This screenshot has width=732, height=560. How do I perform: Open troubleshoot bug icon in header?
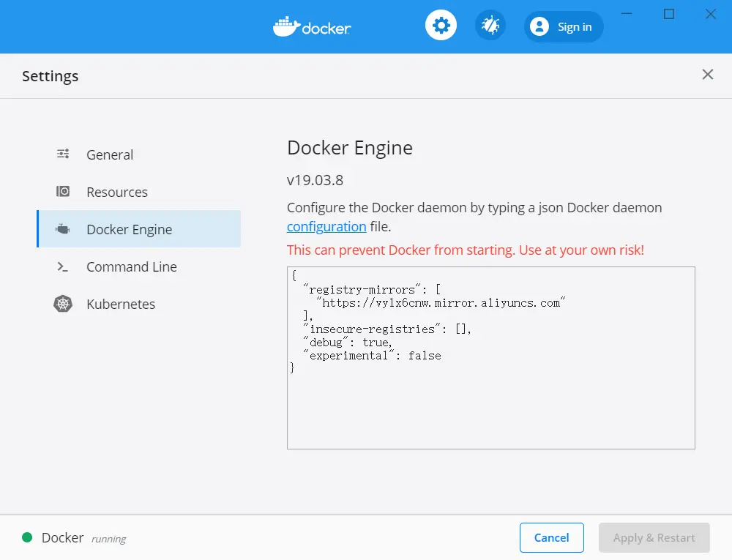tap(490, 25)
